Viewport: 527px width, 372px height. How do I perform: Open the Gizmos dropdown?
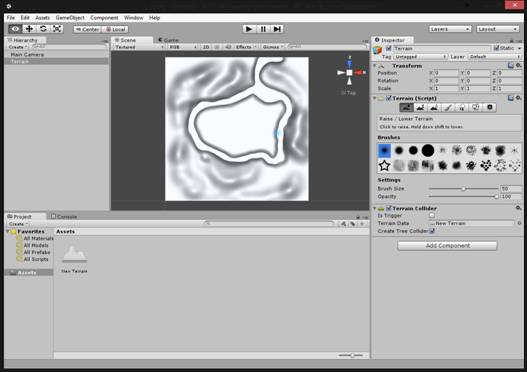pyautogui.click(x=273, y=47)
